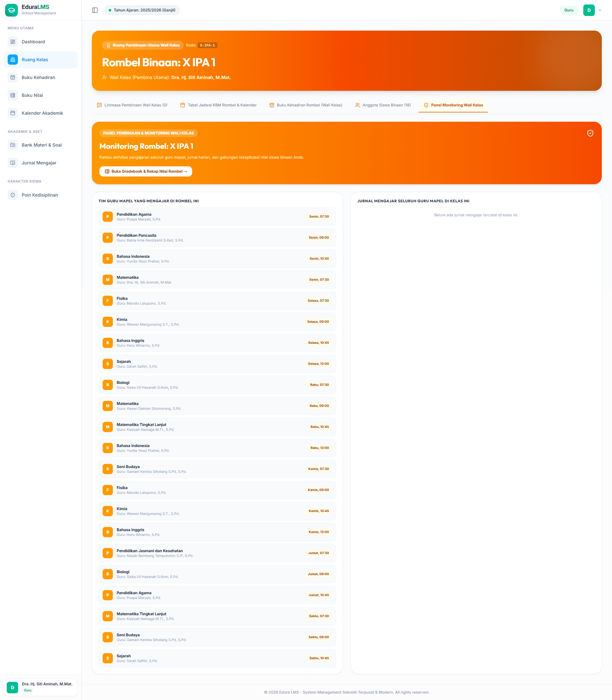Click the EduraLMS graduation cap logo
612x700 pixels.
pos(11,10)
